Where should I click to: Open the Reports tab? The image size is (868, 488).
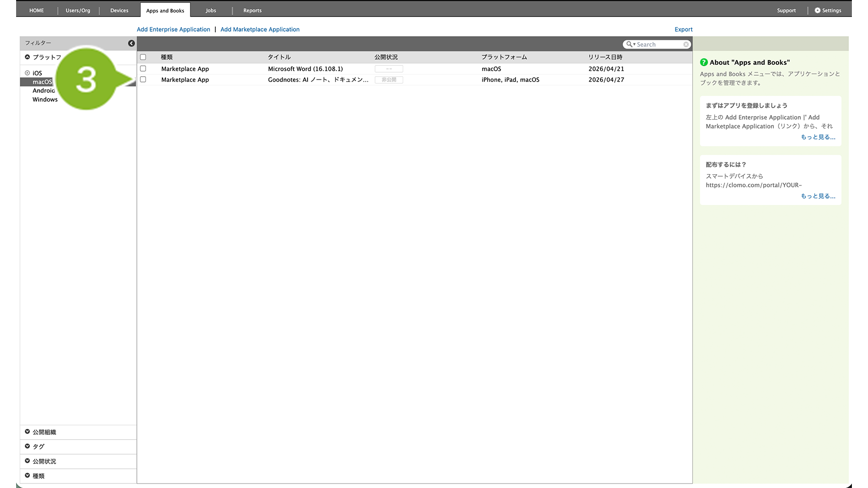pos(252,10)
